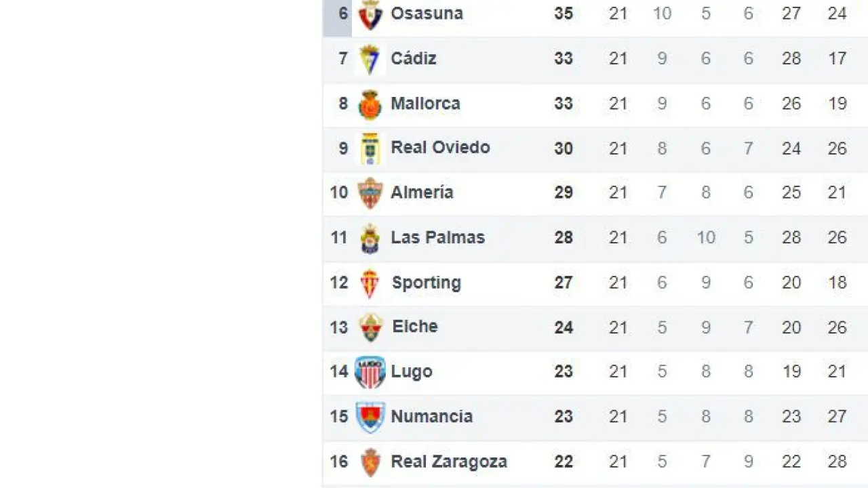Click the Sporting club crest
868x488 pixels.
click(370, 283)
